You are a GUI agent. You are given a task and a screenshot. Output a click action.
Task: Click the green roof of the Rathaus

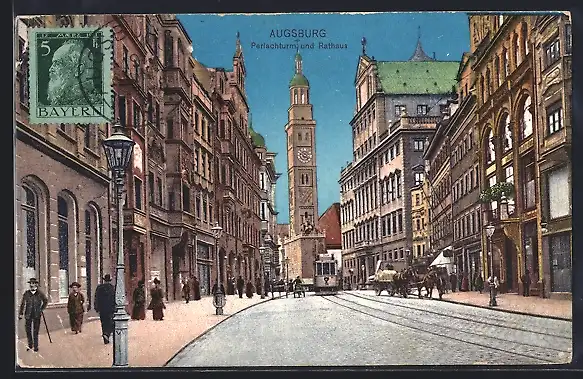coord(418,77)
